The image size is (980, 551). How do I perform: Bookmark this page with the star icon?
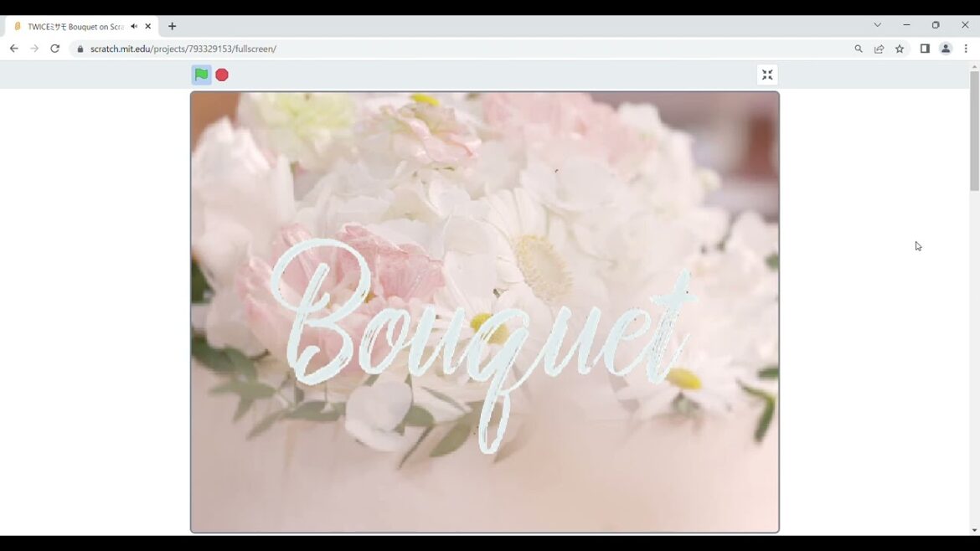click(x=900, y=49)
